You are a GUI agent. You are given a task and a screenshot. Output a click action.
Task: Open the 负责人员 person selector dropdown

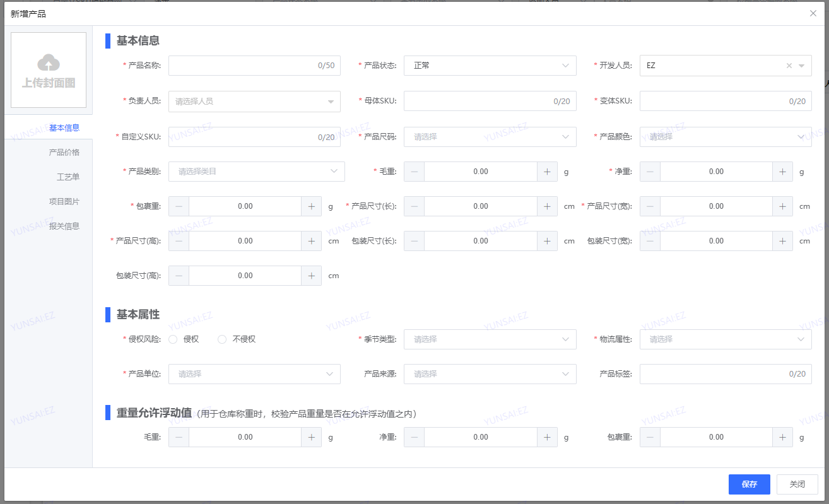pos(254,101)
